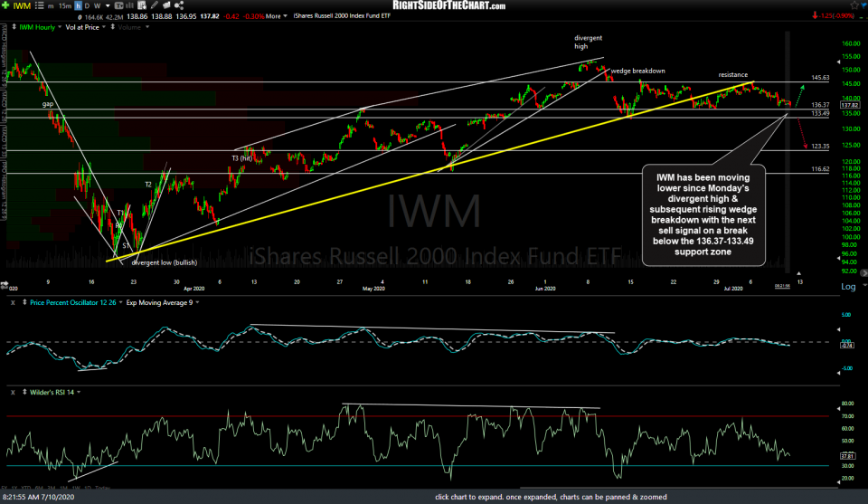Switch to the Daily (D) timeframe
The height and width of the screenshot is (504, 868).
pos(87,6)
